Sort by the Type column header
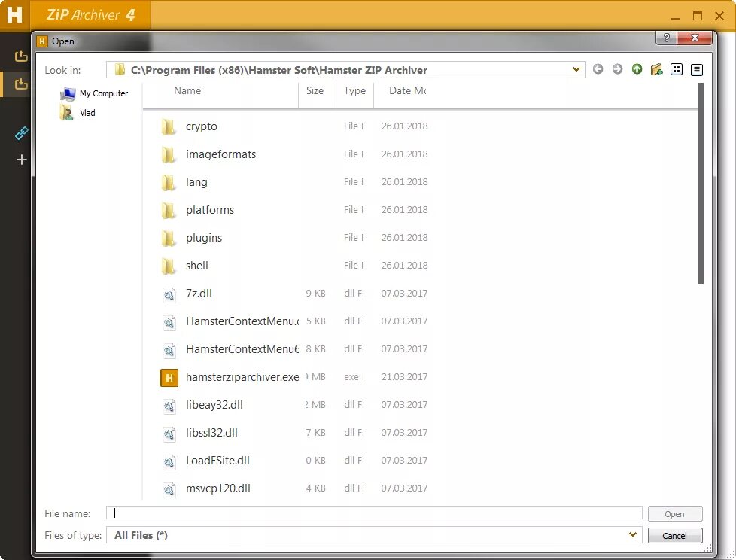 click(x=354, y=90)
